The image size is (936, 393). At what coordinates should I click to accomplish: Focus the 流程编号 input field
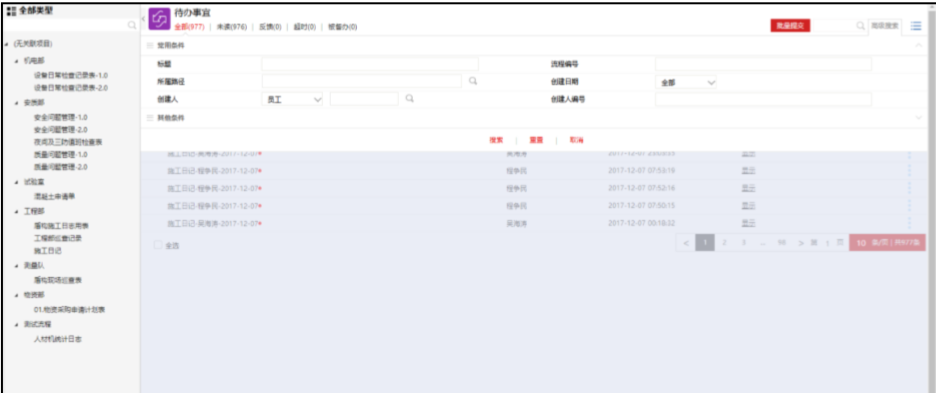[x=763, y=64]
